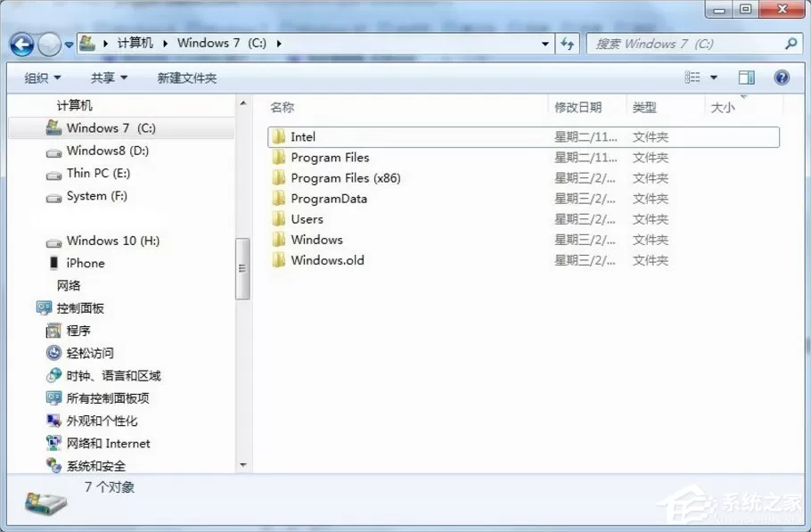Click the magnifier search icon
Screen dimensions: 811x532
791,44
